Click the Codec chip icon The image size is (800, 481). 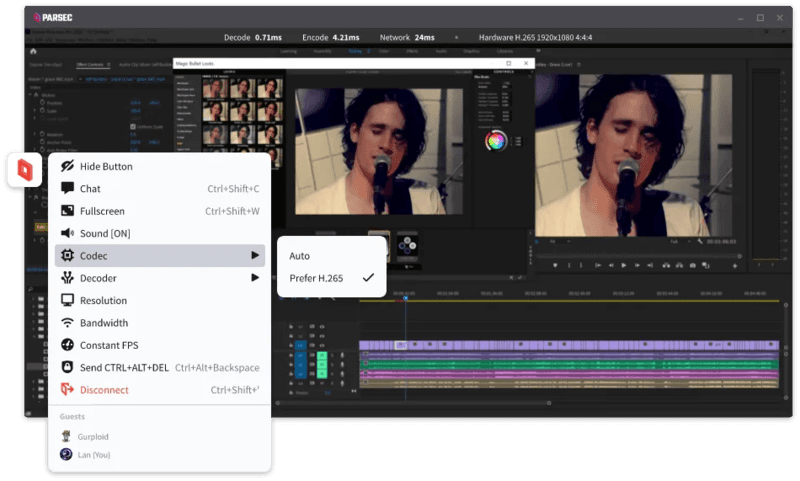(x=67, y=256)
